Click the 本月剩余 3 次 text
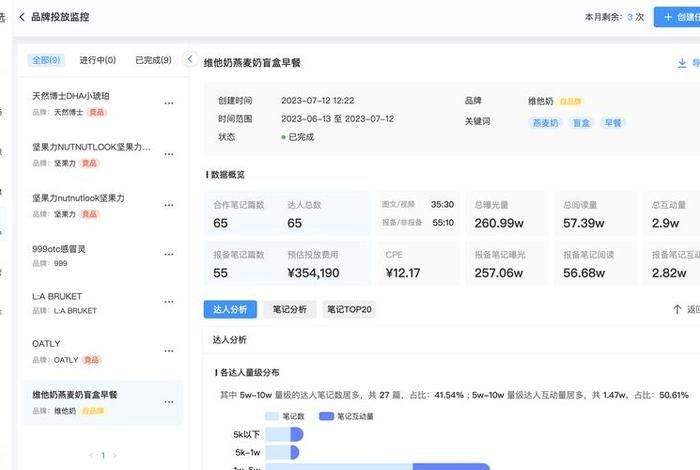The width and height of the screenshot is (700, 470). (614, 17)
